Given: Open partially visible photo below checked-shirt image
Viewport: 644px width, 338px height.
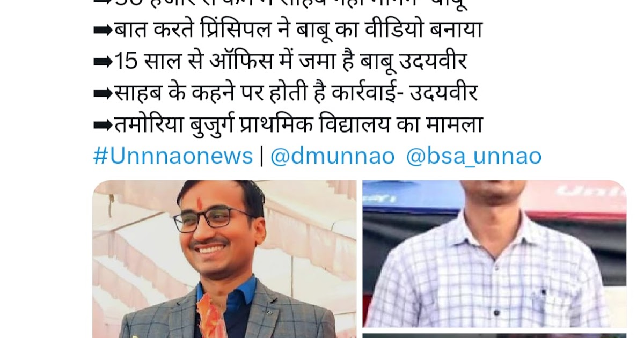Looking at the screenshot, I should point(494,336).
